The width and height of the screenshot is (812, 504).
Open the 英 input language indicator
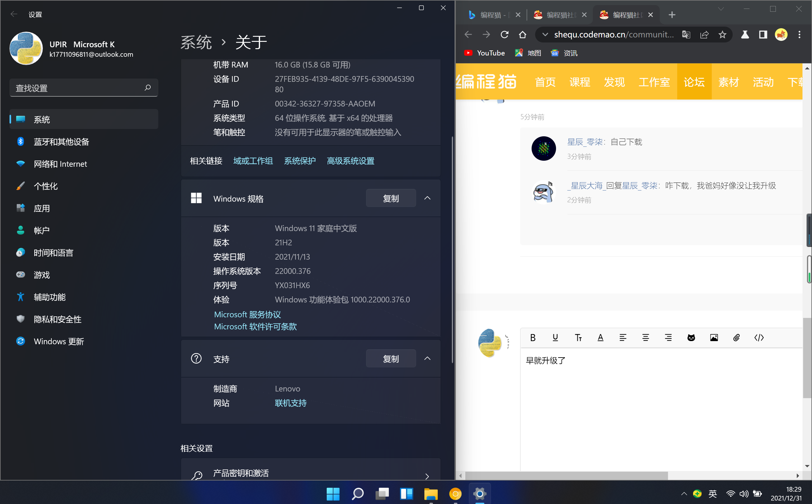(713, 494)
